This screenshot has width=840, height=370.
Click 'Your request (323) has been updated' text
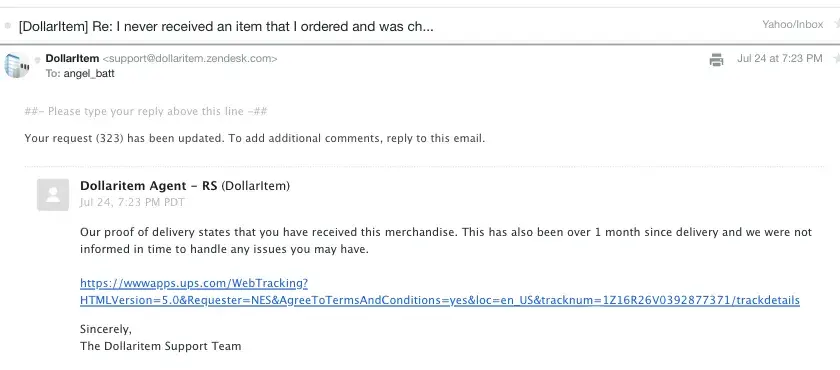pos(124,139)
